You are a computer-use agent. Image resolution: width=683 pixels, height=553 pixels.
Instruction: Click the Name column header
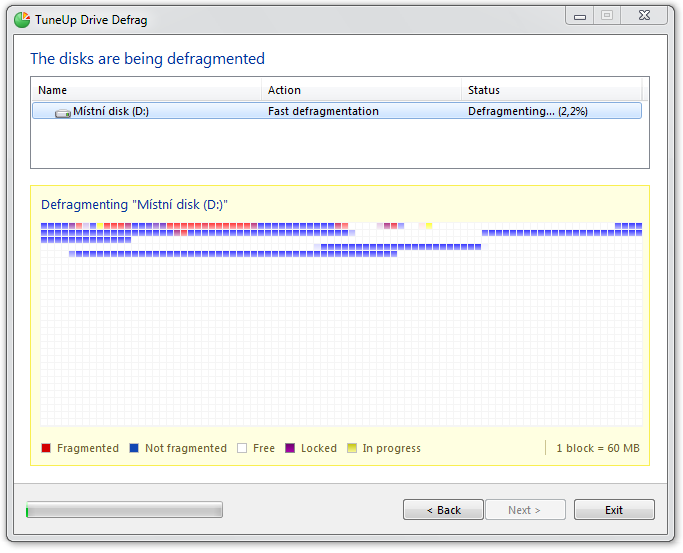(x=147, y=90)
